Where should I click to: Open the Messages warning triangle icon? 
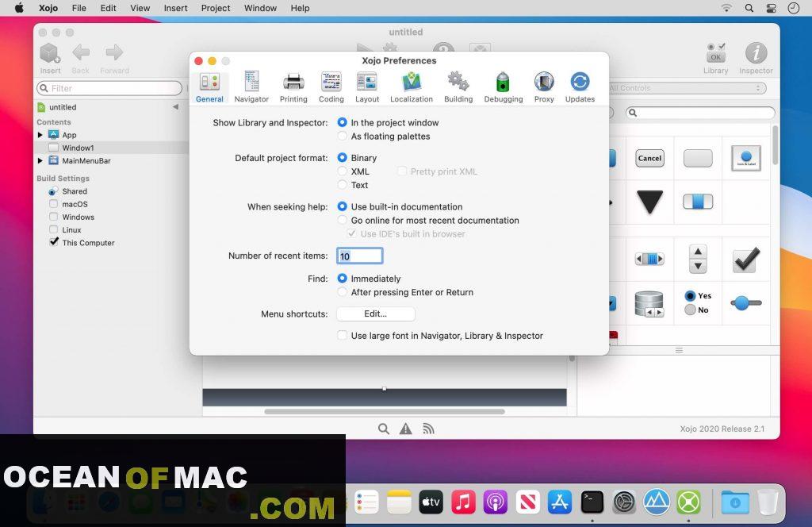[406, 429]
